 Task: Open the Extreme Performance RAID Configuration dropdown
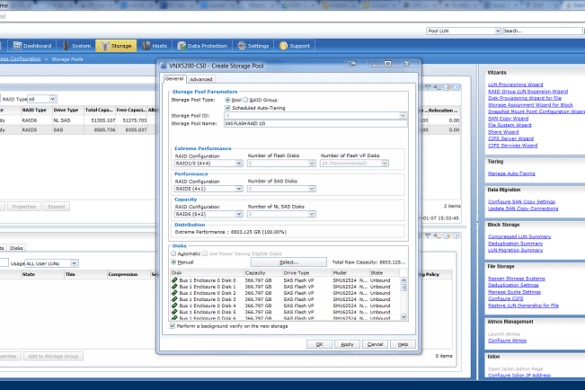tap(239, 163)
